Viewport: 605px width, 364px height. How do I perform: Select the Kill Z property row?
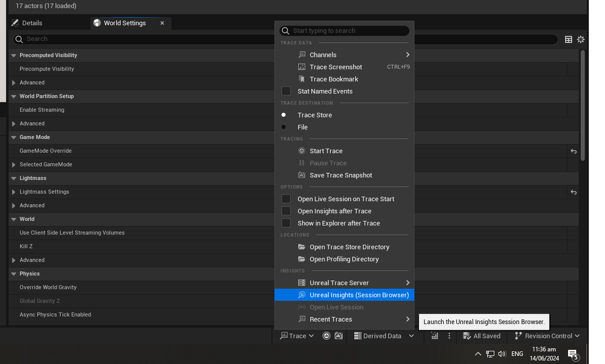click(x=294, y=246)
